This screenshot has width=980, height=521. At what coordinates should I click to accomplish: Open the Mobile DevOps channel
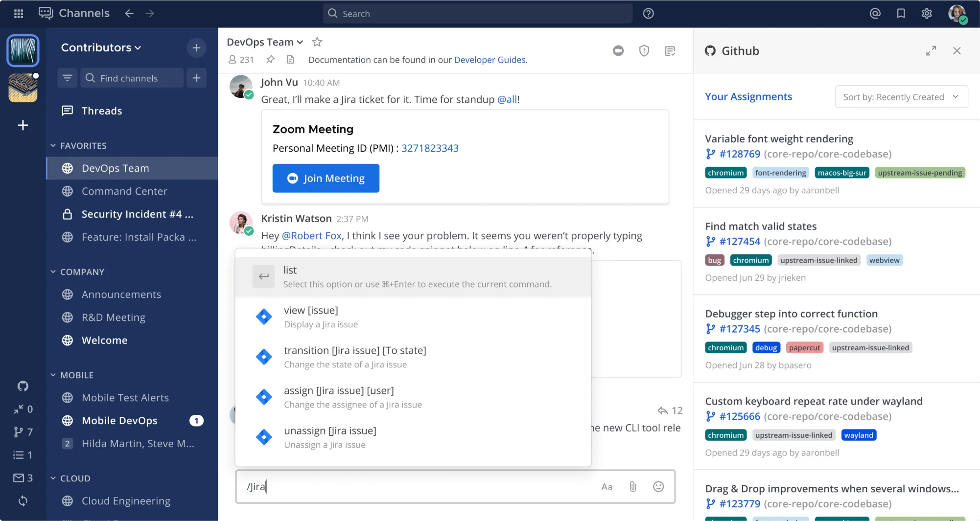pyautogui.click(x=119, y=420)
